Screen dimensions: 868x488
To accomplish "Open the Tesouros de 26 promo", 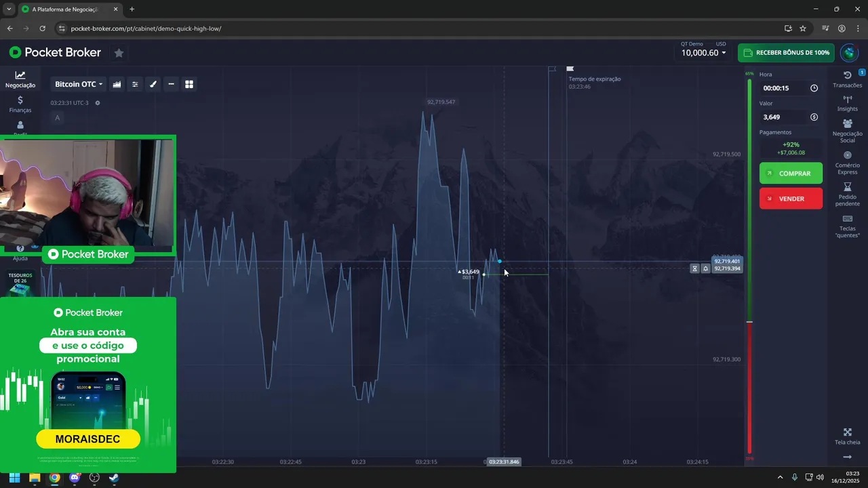I will point(20,283).
